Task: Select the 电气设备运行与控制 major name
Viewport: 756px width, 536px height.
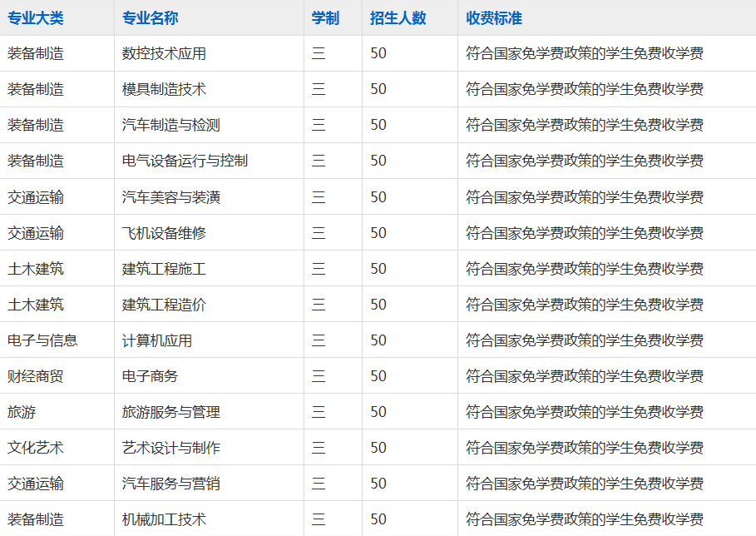Action: [185, 161]
